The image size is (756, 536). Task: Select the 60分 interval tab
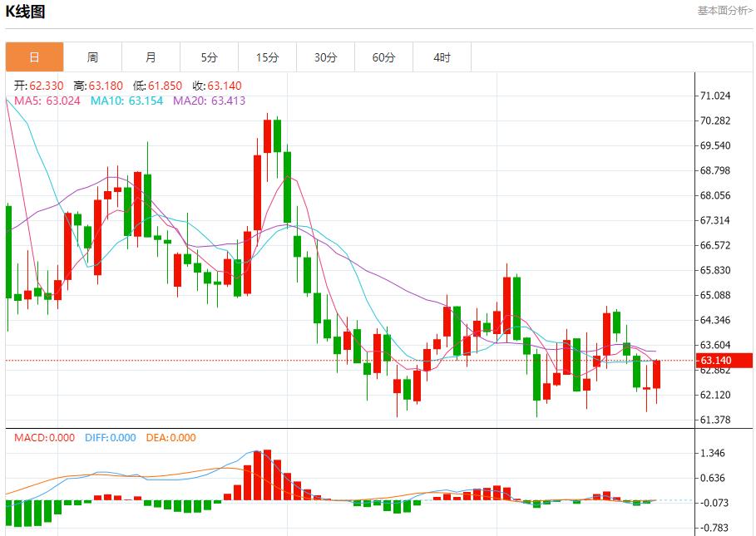tap(383, 57)
